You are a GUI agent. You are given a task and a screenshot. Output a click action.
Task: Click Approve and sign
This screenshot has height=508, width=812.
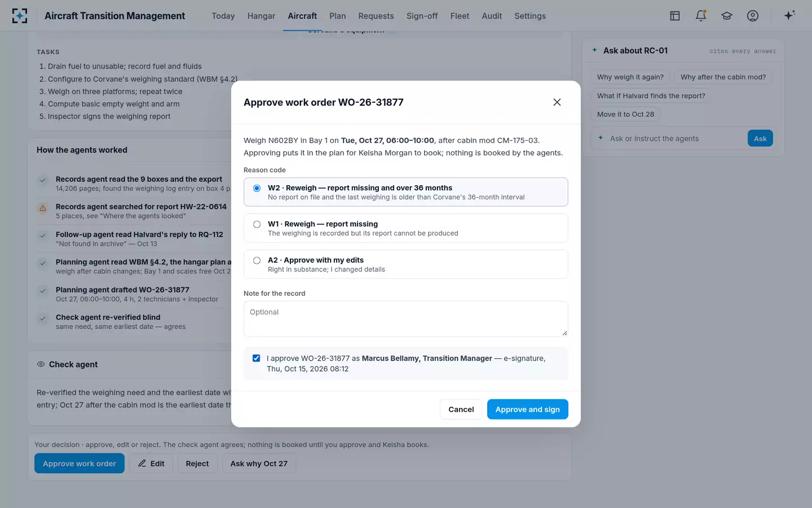[x=528, y=409]
